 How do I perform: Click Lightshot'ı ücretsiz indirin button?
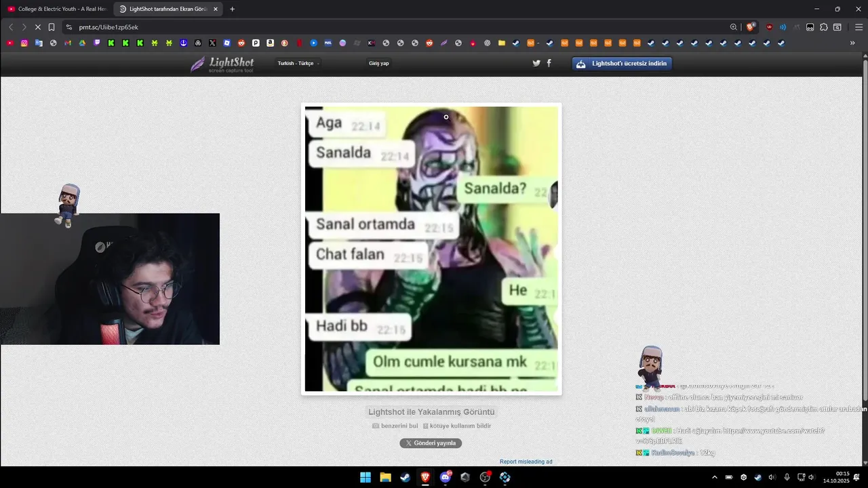click(x=622, y=63)
